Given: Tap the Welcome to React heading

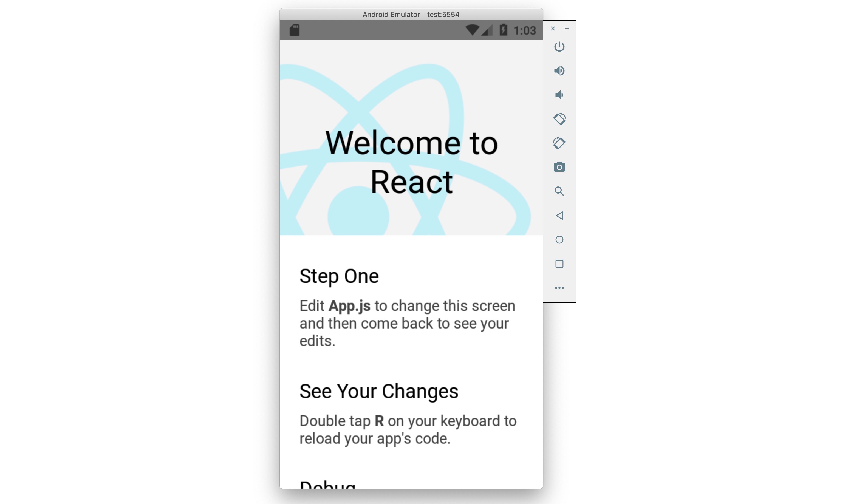Looking at the screenshot, I should click(411, 162).
